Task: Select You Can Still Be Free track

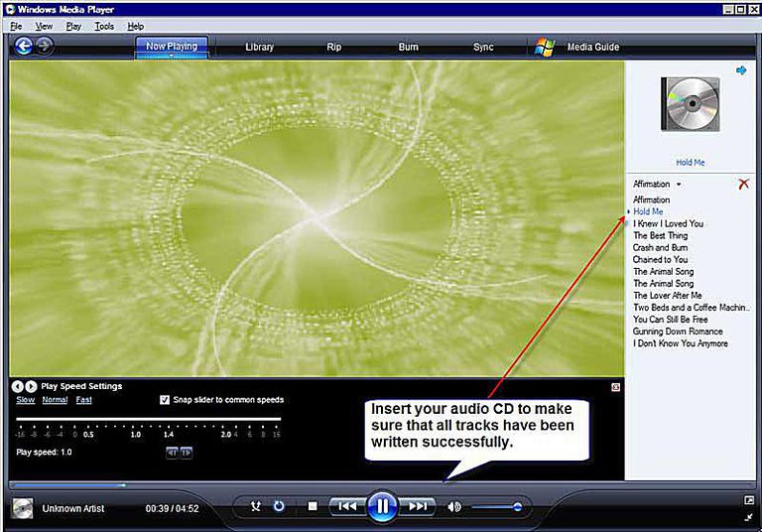Action: (x=670, y=319)
